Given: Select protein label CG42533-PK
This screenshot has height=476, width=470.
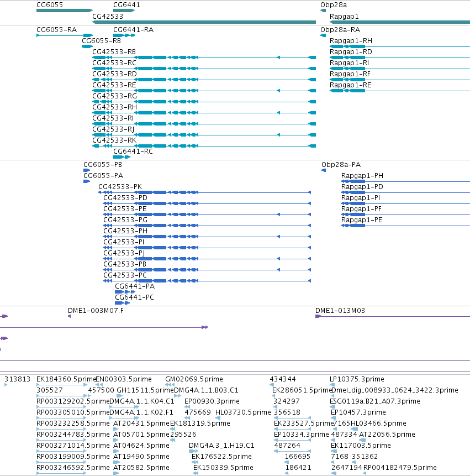Looking at the screenshot, I should (x=120, y=187).
